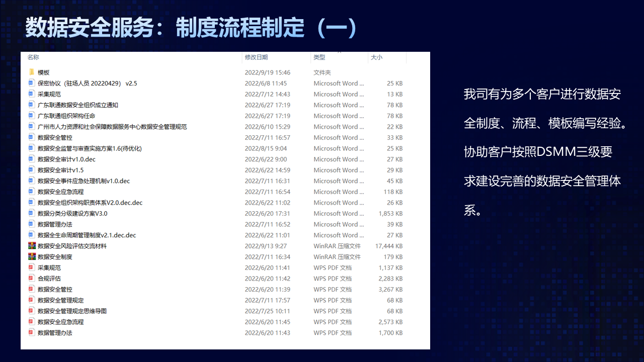Select file name 合规评估
The width and height of the screenshot is (644, 362).
[x=49, y=279]
